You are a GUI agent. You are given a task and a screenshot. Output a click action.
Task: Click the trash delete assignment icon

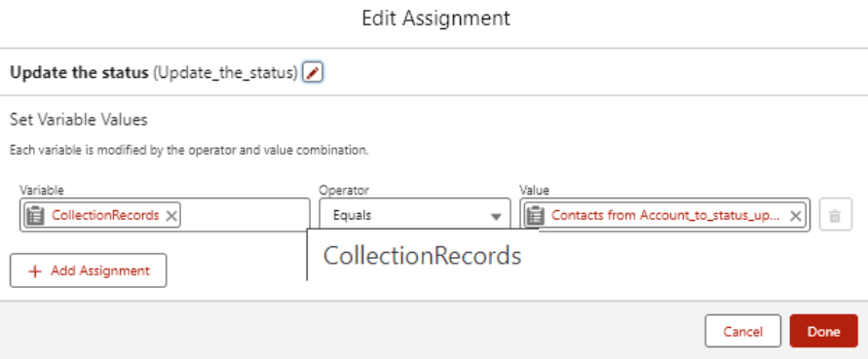click(835, 215)
